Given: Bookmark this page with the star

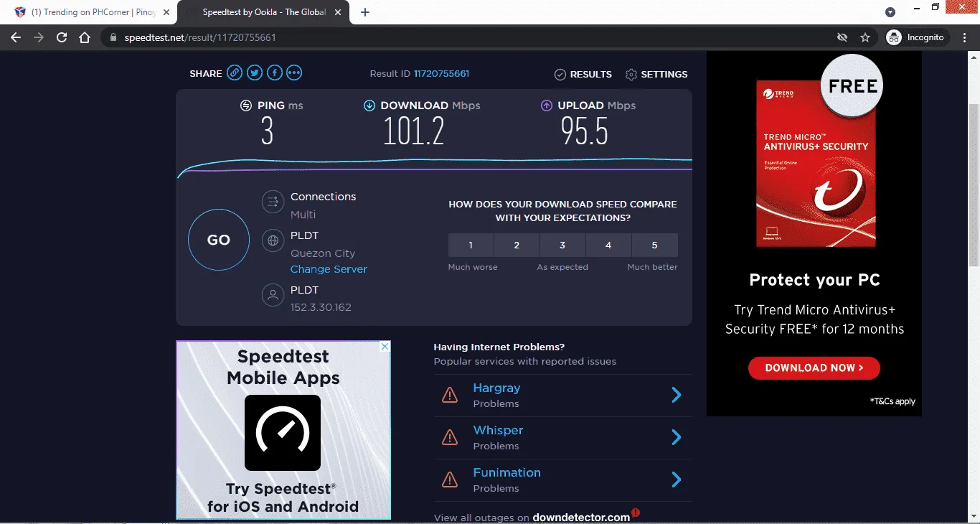Looking at the screenshot, I should pos(865,37).
